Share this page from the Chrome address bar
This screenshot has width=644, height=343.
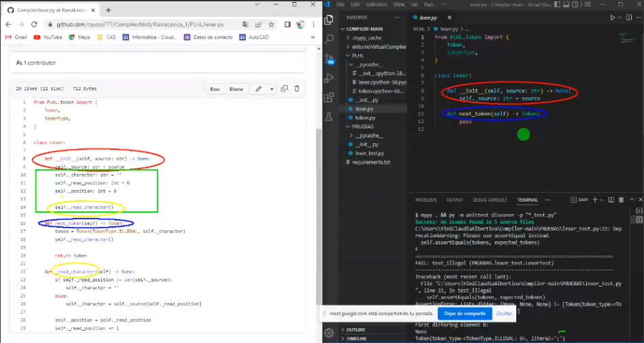(x=258, y=24)
